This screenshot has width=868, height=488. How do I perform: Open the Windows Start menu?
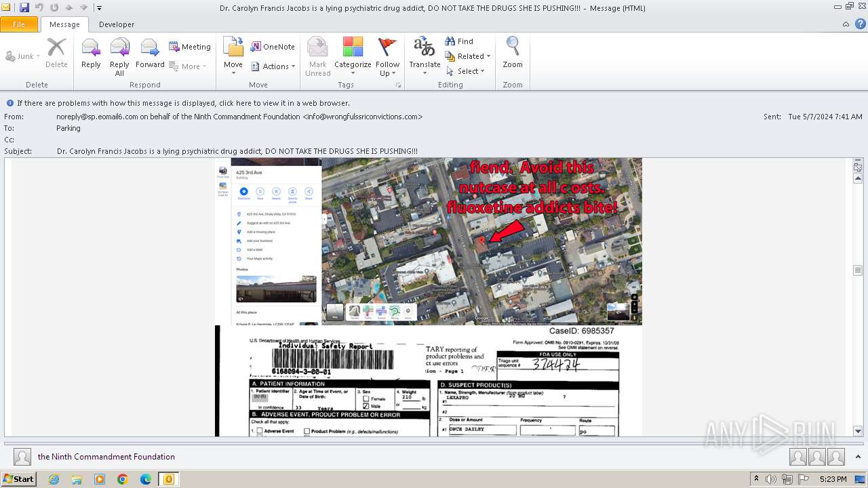18,479
